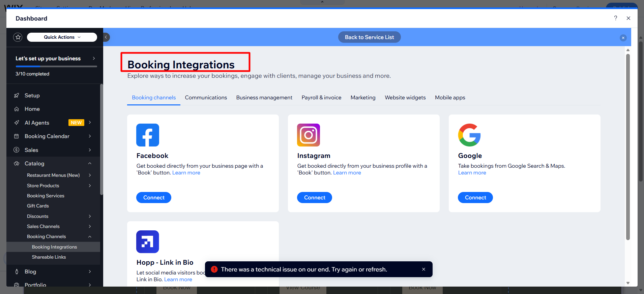Collapse the Catalog section chevron
The height and width of the screenshot is (294, 644).
click(x=90, y=163)
